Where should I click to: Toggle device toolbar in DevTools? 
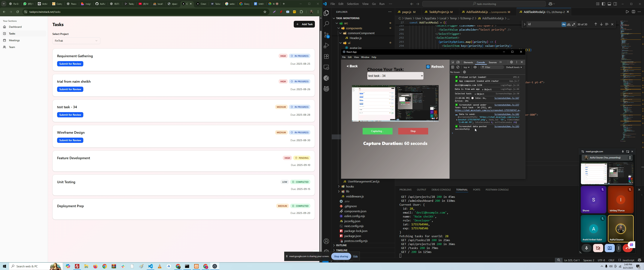point(458,62)
